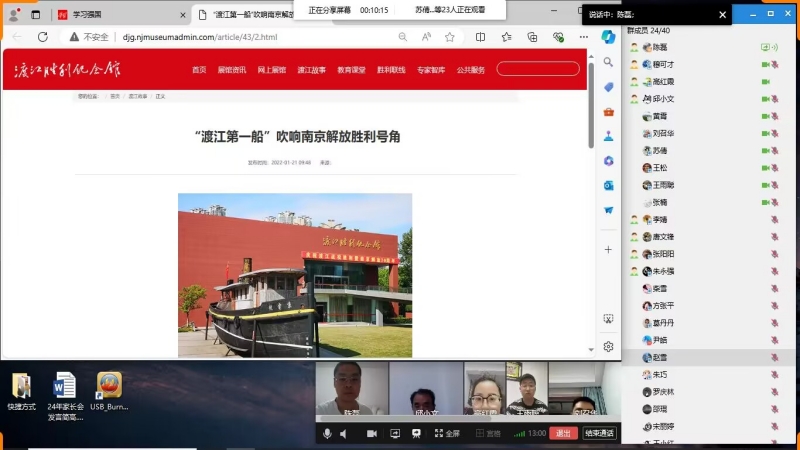Open the browser three-dot settings menu

[584, 37]
